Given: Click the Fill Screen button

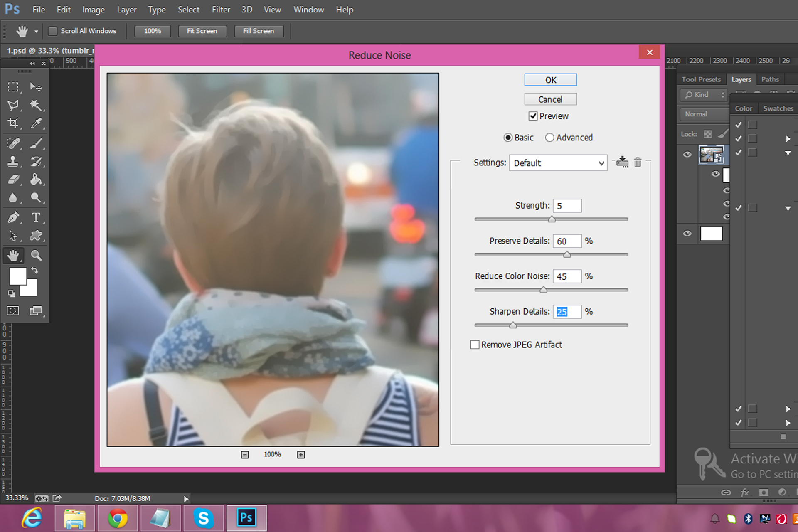Looking at the screenshot, I should (x=259, y=31).
